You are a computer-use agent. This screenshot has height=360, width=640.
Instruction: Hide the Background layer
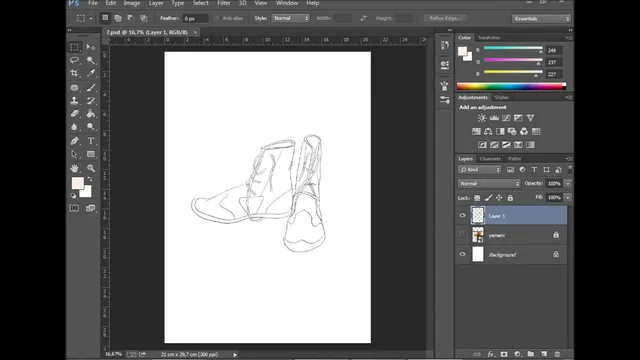pyautogui.click(x=462, y=254)
